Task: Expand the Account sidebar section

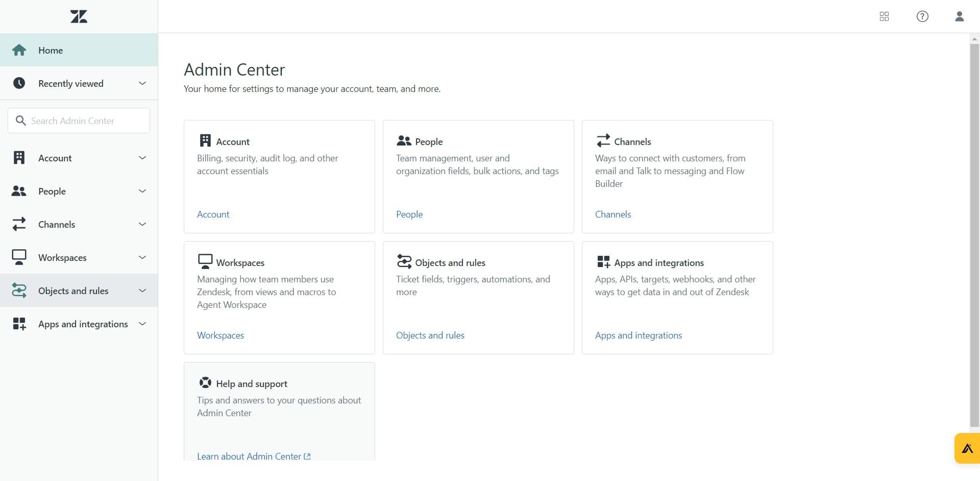Action: point(142,158)
